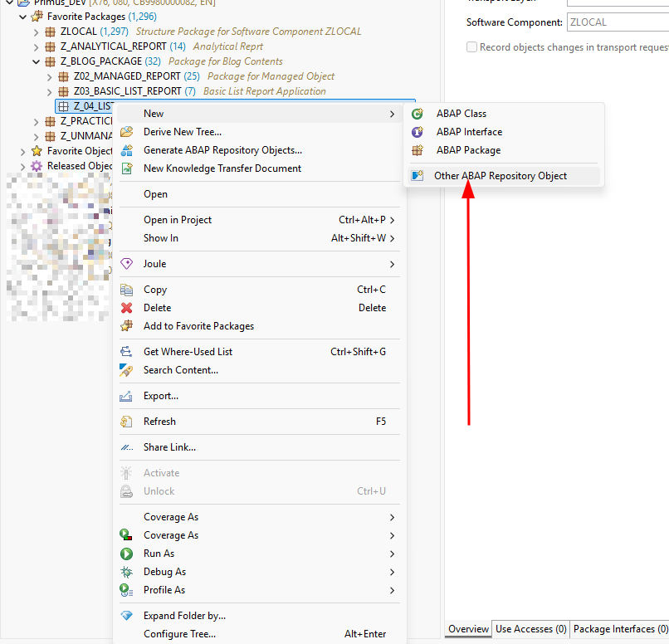669x644 pixels.
Task: Click the Get Where-Used List icon
Action: [x=127, y=352]
